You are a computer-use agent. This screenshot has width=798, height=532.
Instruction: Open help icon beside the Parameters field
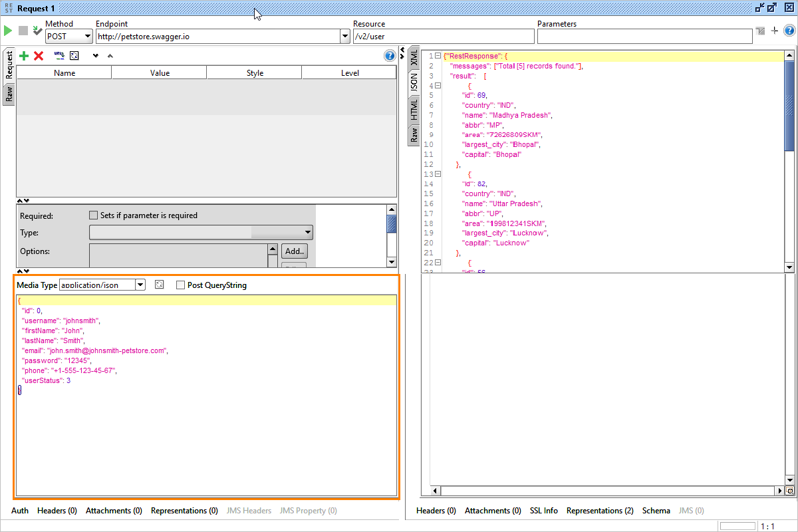pos(789,31)
